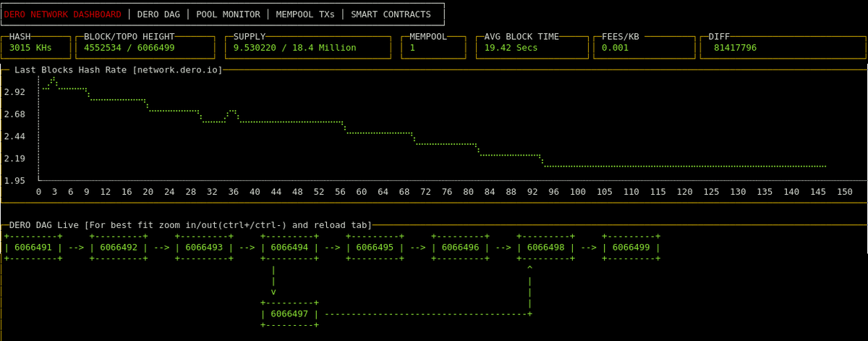Click y-axis label 2.44 on chart
Image resolution: width=868 pixels, height=341 pixels.
pos(14,136)
